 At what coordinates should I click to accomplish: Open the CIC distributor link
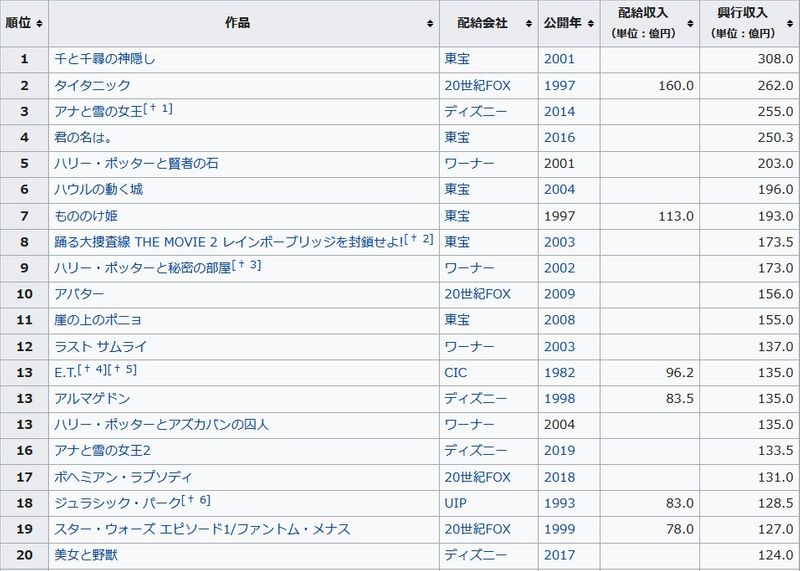coord(456,372)
